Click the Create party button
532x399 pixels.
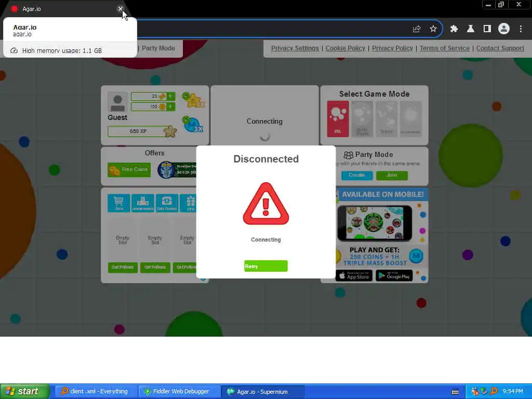[x=356, y=175]
